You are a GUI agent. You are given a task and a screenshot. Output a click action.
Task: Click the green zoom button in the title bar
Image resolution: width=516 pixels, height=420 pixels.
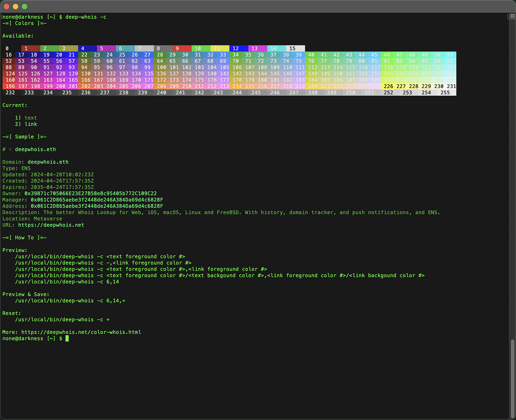point(24,6)
